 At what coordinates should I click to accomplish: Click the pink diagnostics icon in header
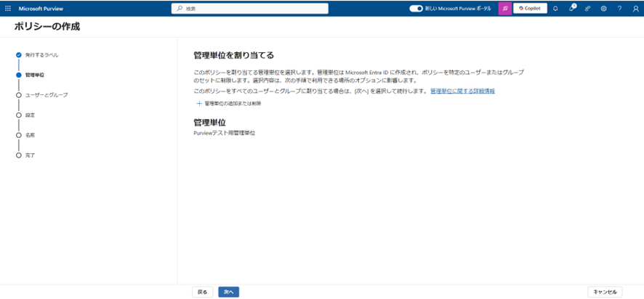pyautogui.click(x=504, y=9)
